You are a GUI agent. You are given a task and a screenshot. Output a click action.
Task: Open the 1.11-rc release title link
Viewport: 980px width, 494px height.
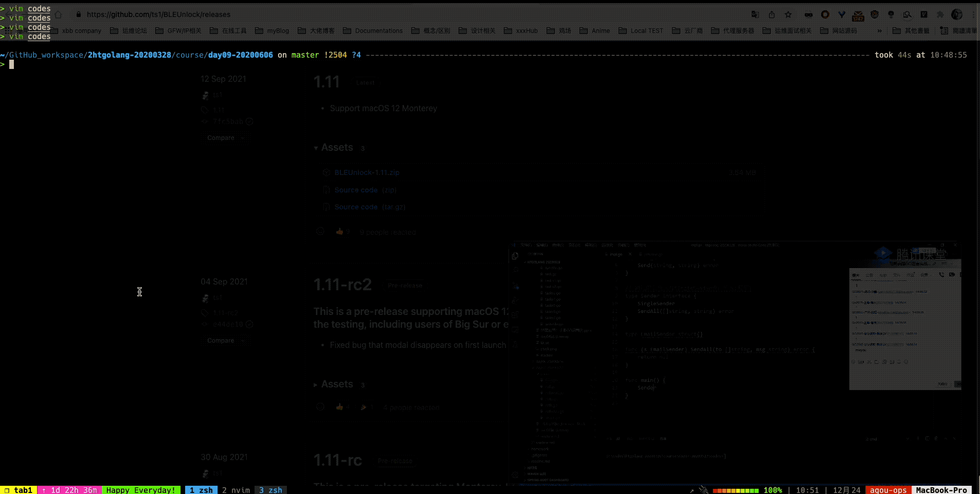pos(338,460)
